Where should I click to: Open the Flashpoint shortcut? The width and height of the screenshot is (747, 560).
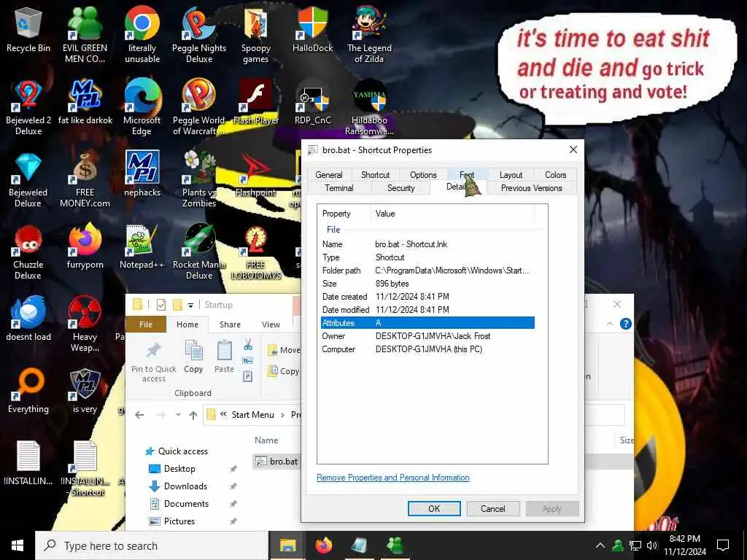(256, 174)
